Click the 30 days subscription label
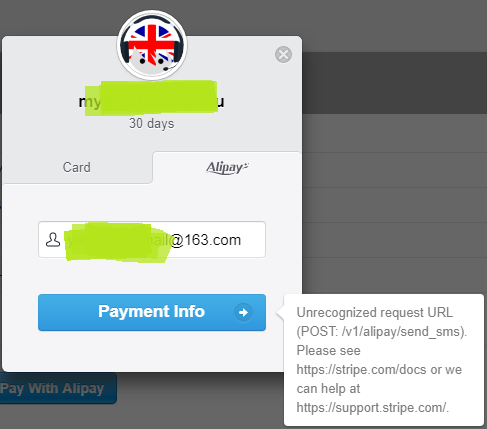 point(152,123)
